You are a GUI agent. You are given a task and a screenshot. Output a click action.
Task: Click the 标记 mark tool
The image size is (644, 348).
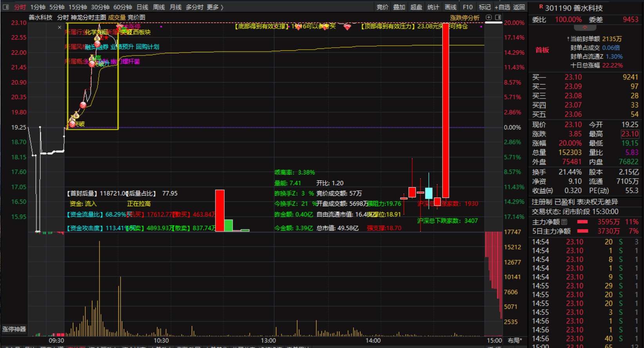point(485,7)
